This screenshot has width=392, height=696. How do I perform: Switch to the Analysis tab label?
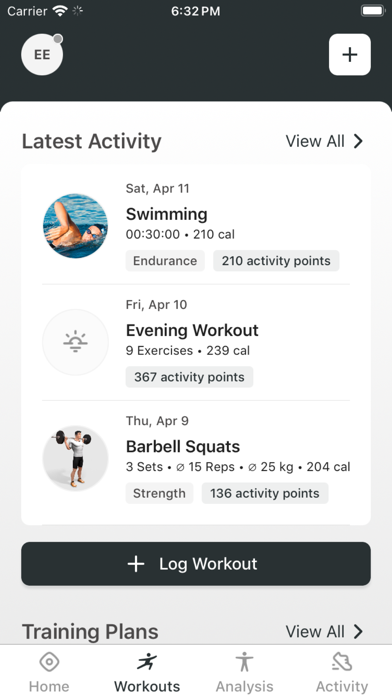click(x=245, y=686)
